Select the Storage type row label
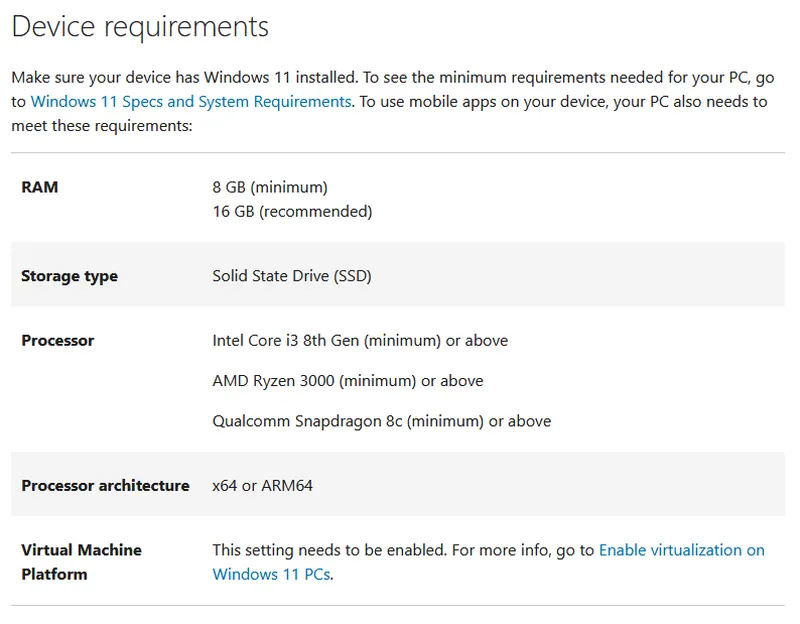This screenshot has height=624, width=800. (x=69, y=276)
